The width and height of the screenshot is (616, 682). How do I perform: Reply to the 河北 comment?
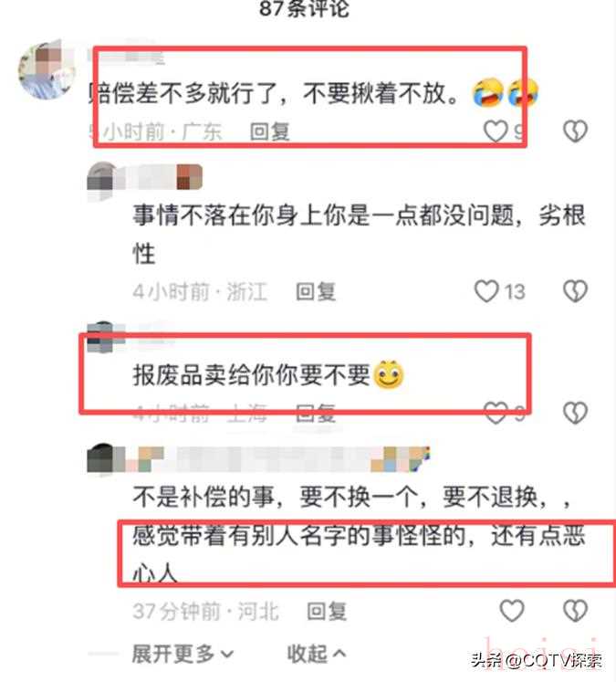coord(327,611)
